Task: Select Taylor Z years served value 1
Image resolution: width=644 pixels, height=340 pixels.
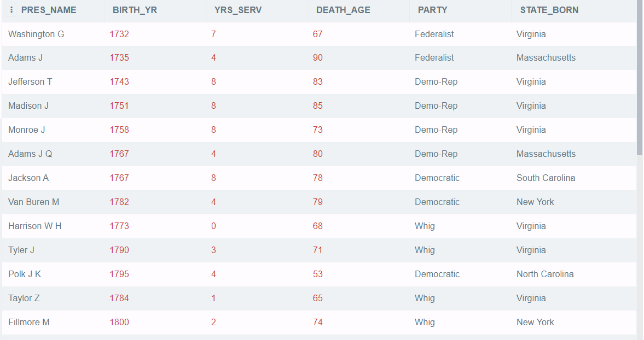Action: click(x=213, y=298)
